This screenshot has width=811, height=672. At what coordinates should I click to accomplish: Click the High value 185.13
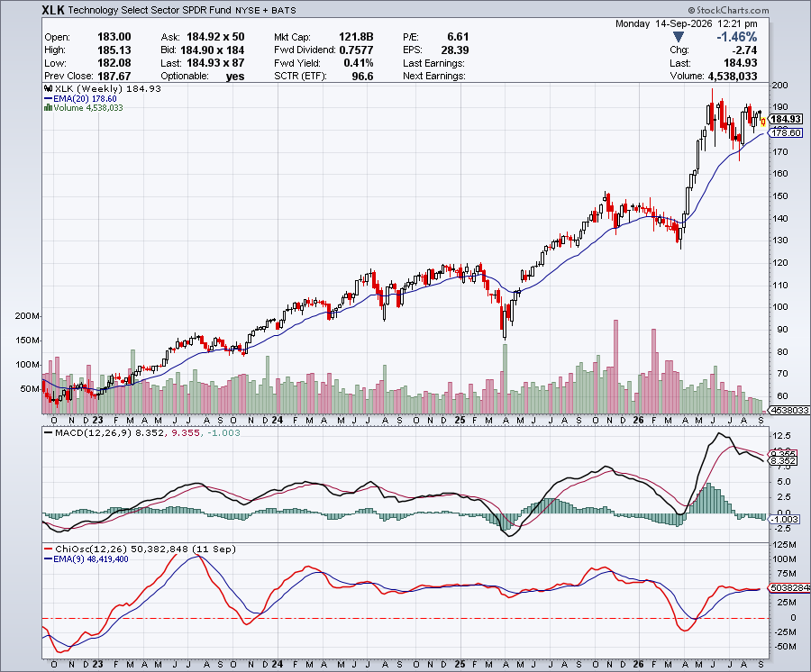[x=114, y=50]
